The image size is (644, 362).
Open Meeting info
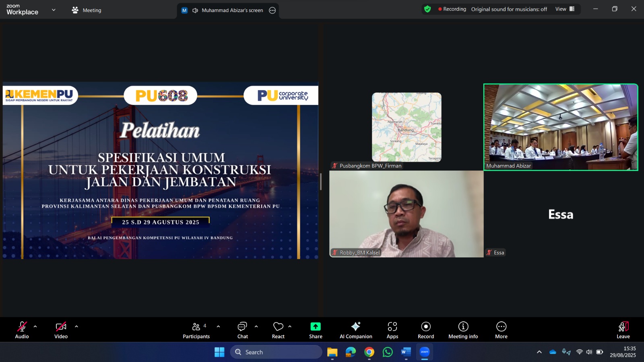tap(463, 330)
